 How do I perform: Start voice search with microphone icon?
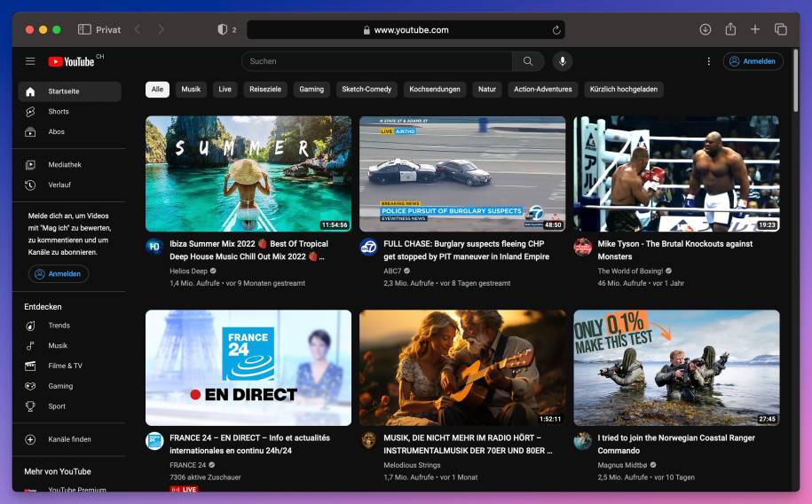563,61
